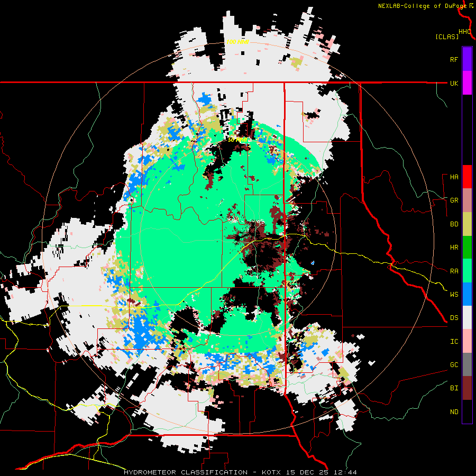Click the HR legend label
The height and width of the screenshot is (476, 476).
pos(454,248)
